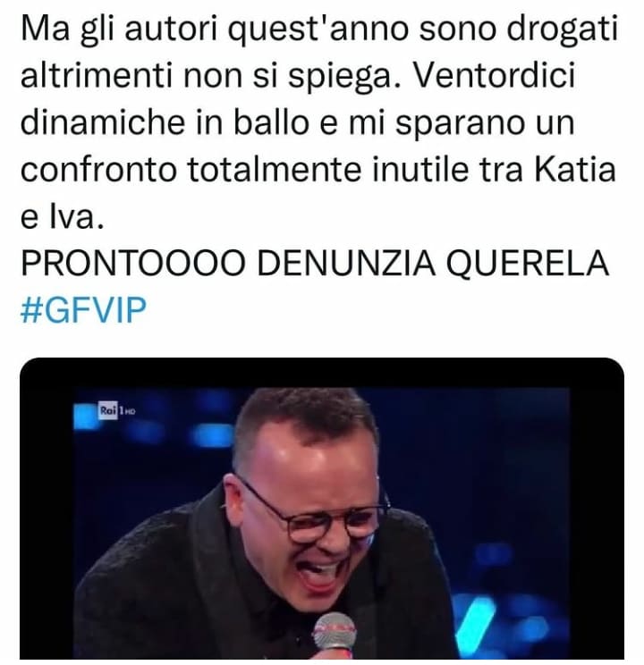Select the word "dinamiche" in the tweet
The height and width of the screenshot is (665, 644).
[x=103, y=122]
